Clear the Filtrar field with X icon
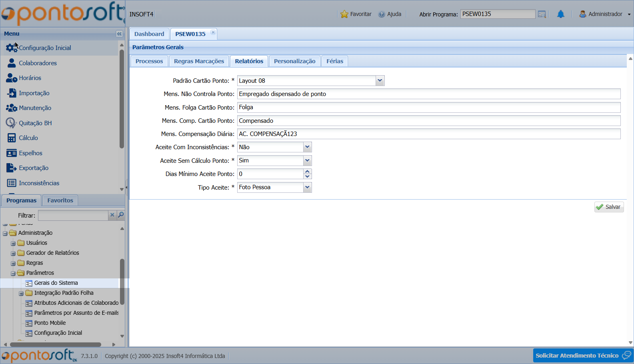The width and height of the screenshot is (634, 364). (x=112, y=215)
